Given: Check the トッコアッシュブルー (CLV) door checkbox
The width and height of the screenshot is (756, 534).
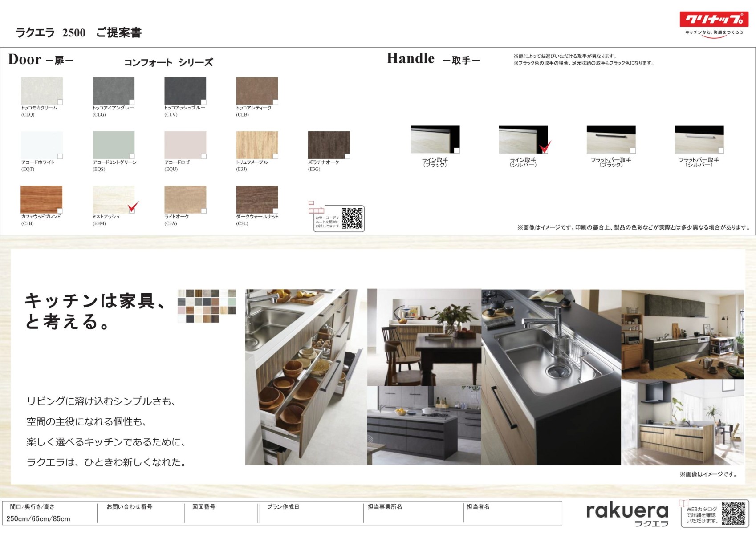Looking at the screenshot, I should pyautogui.click(x=203, y=102).
